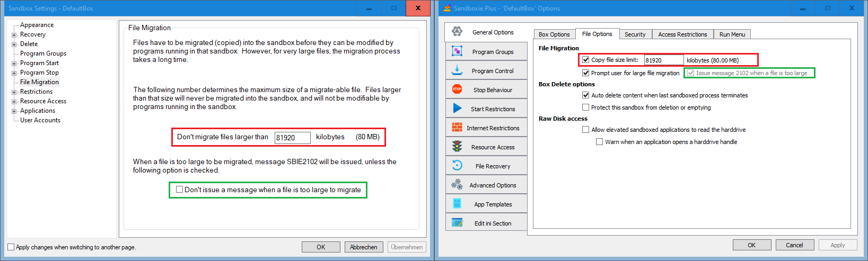The width and height of the screenshot is (868, 261).
Task: Expand the Recovery tree node
Action: tap(14, 35)
